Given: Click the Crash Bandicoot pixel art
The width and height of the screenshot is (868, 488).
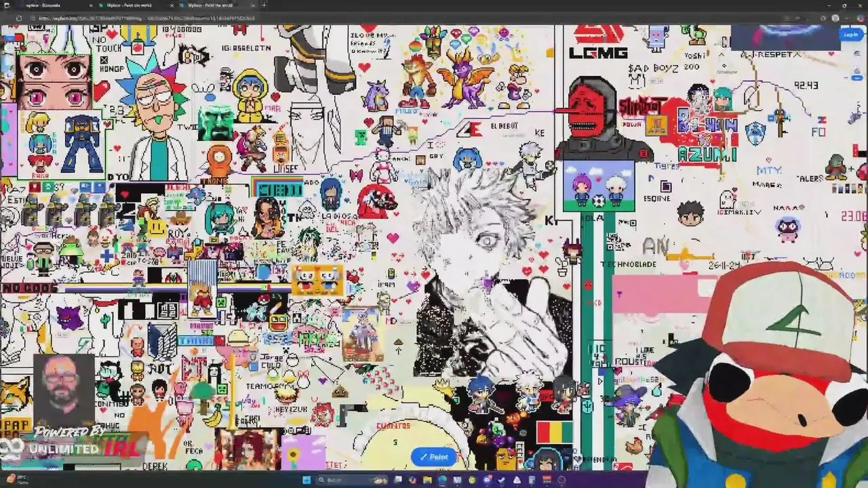Looking at the screenshot, I should coord(419,80).
